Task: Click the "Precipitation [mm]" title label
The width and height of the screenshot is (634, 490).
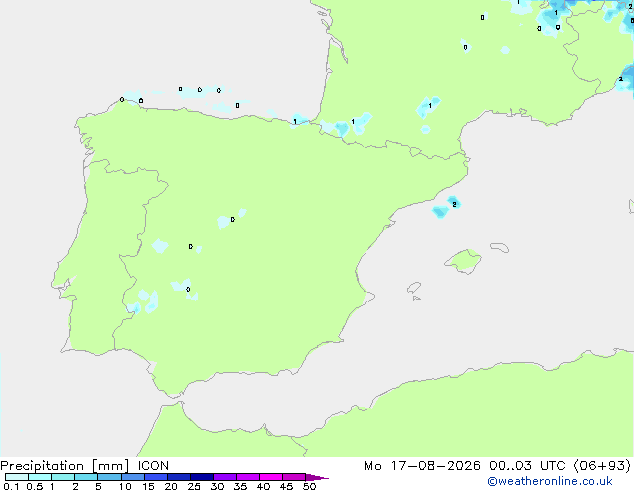Action: click(x=65, y=466)
